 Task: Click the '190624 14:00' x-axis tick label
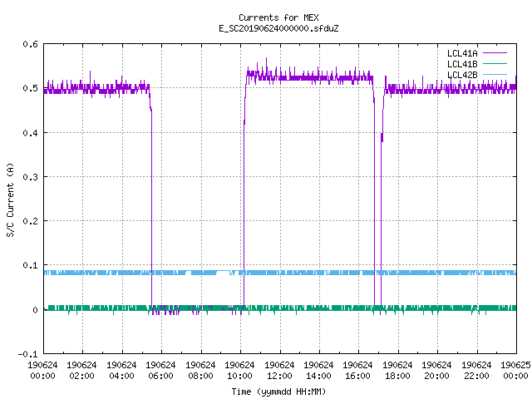point(318,371)
